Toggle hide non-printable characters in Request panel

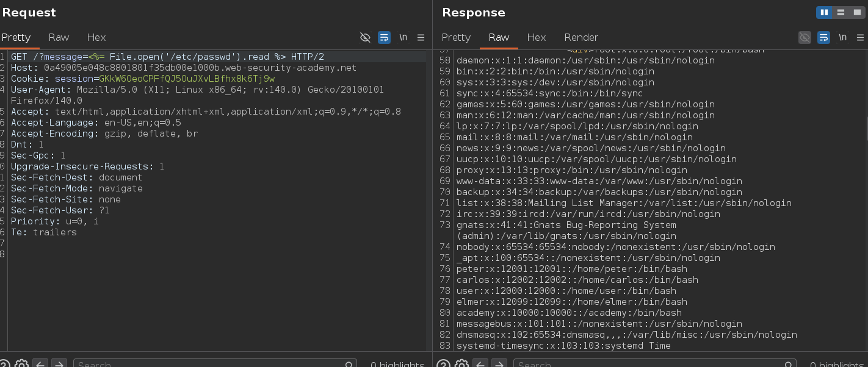pyautogui.click(x=366, y=38)
